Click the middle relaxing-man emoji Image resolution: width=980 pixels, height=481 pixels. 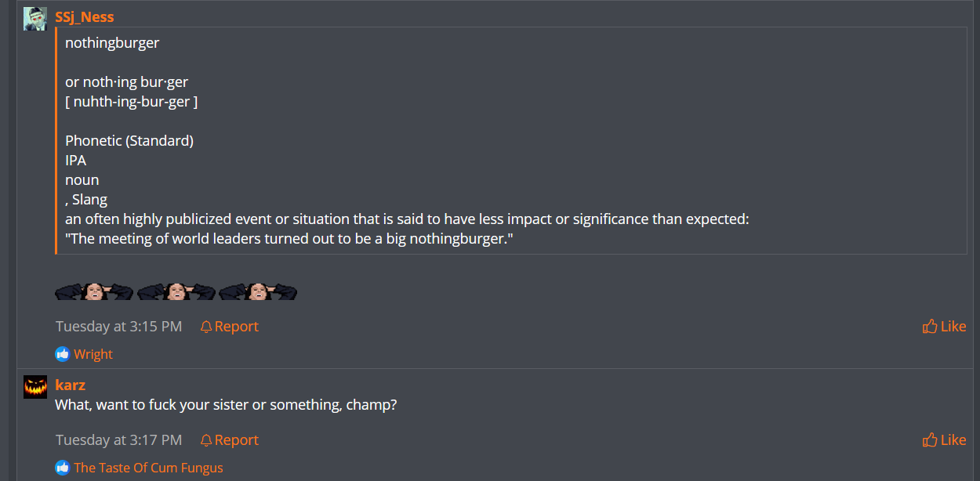176,291
